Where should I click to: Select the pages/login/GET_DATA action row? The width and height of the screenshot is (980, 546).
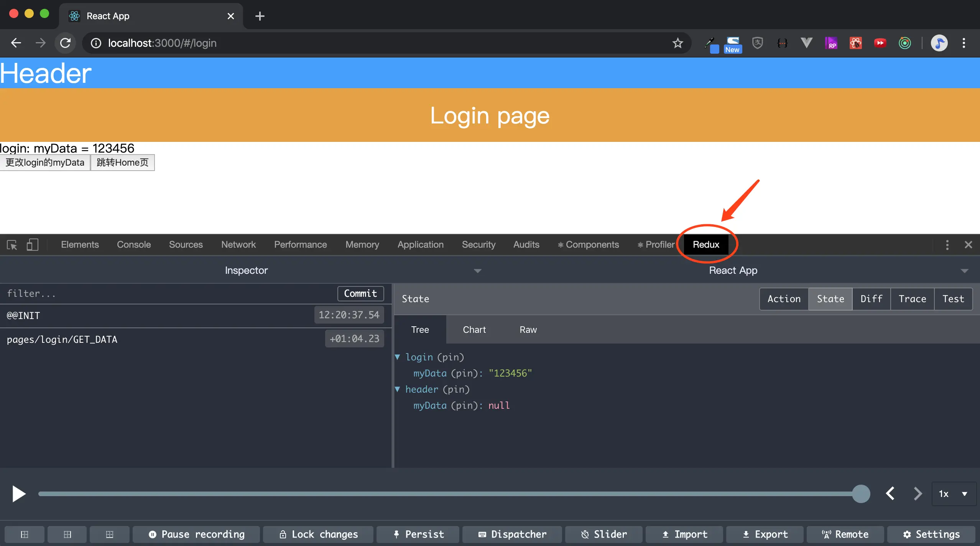pyautogui.click(x=196, y=339)
